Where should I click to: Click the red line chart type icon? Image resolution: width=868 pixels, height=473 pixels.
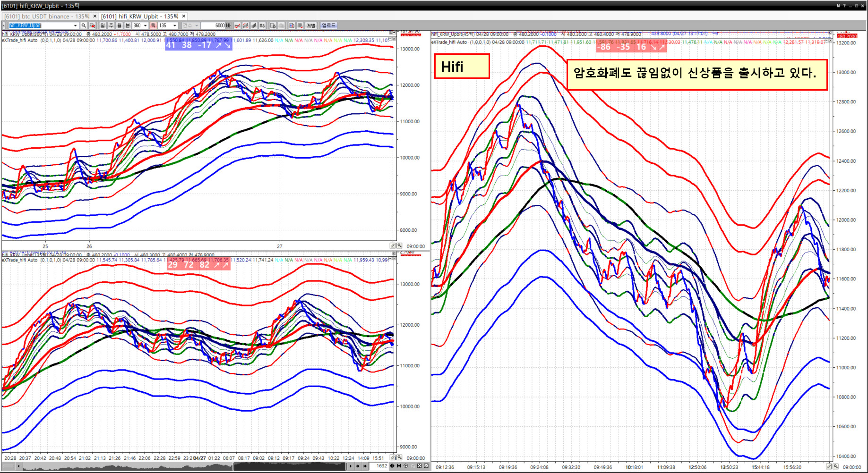(x=237, y=25)
